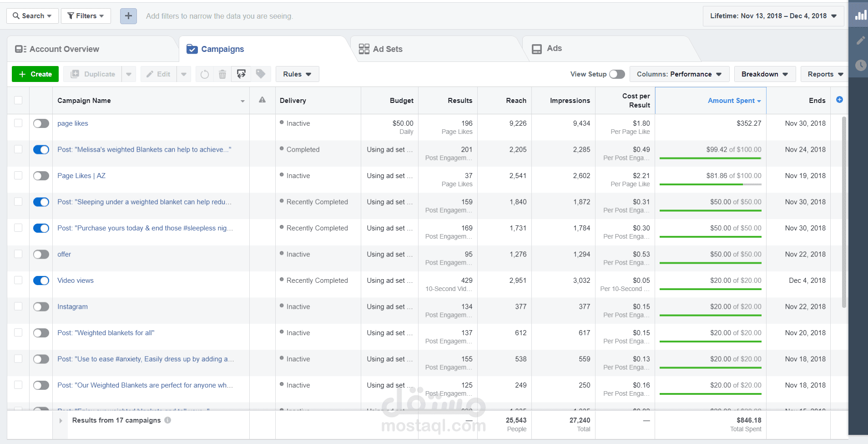Image resolution: width=868 pixels, height=444 pixels.
Task: Open the lifetime date range dropdown
Action: coord(773,16)
